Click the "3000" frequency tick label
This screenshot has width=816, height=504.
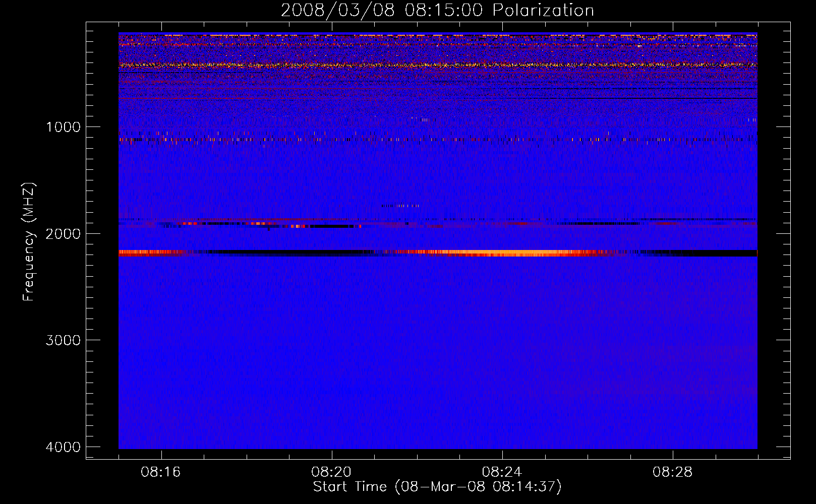point(63,340)
